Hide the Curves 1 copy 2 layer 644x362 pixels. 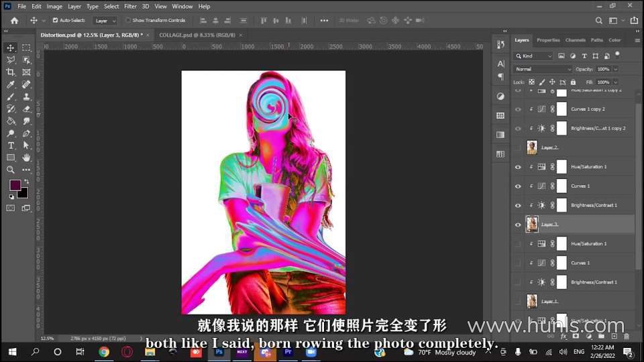pyautogui.click(x=517, y=109)
